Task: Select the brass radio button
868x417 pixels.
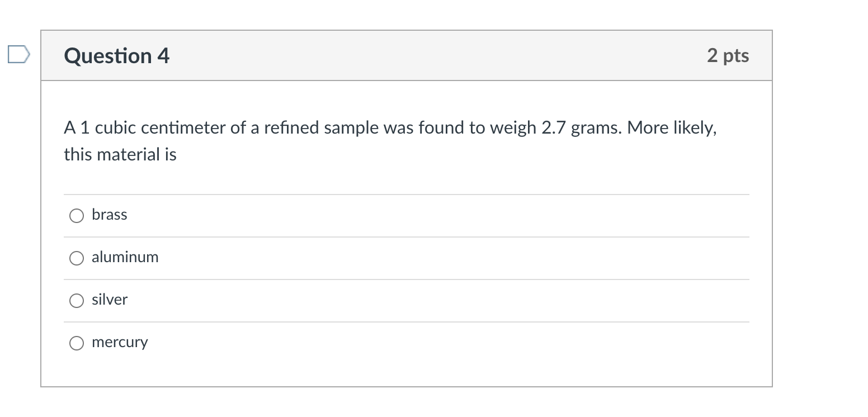Action: tap(77, 215)
